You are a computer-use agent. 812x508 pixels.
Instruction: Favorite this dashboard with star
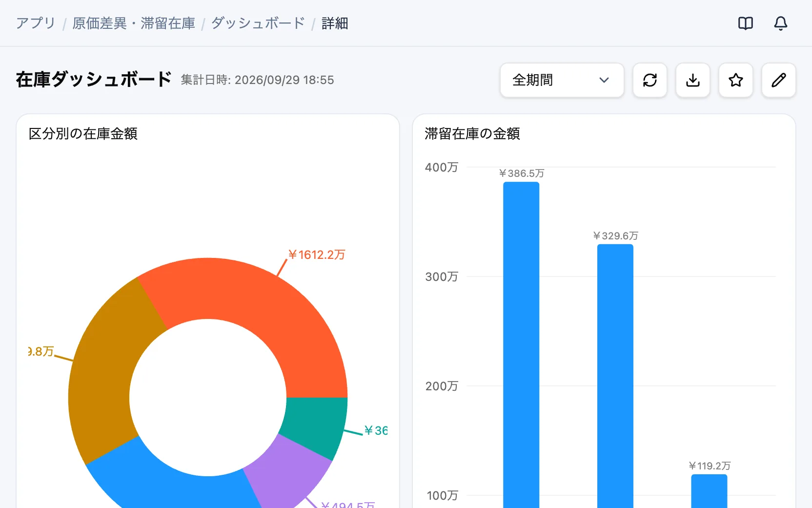pyautogui.click(x=736, y=80)
